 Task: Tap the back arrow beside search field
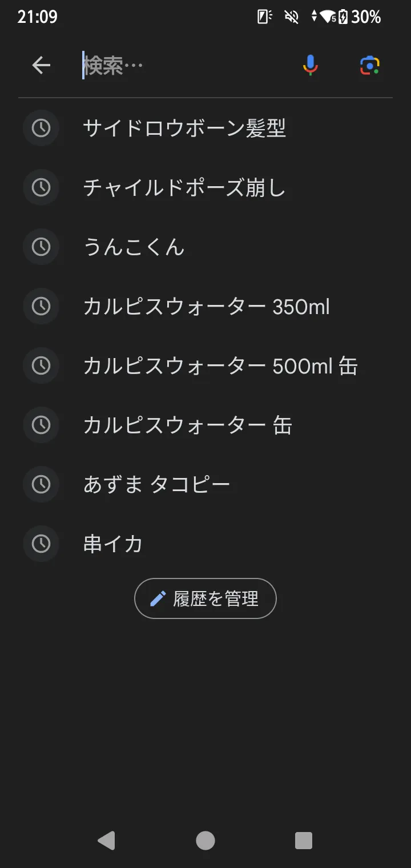(x=41, y=66)
